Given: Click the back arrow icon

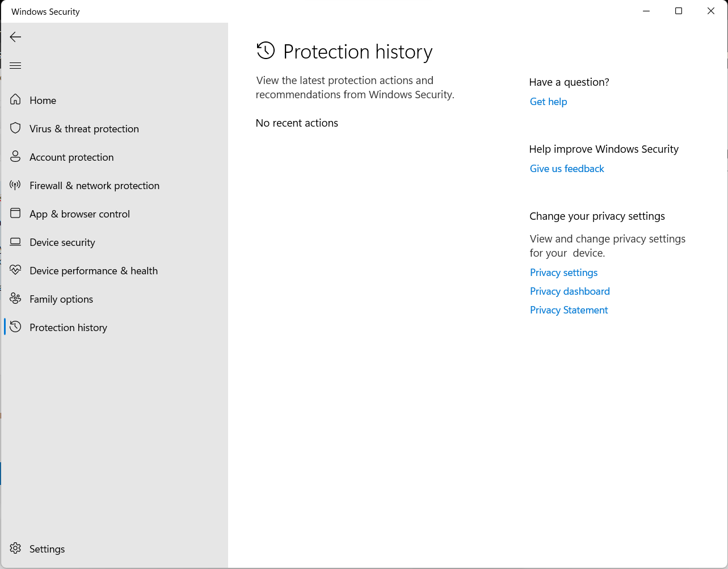Looking at the screenshot, I should pyautogui.click(x=15, y=37).
